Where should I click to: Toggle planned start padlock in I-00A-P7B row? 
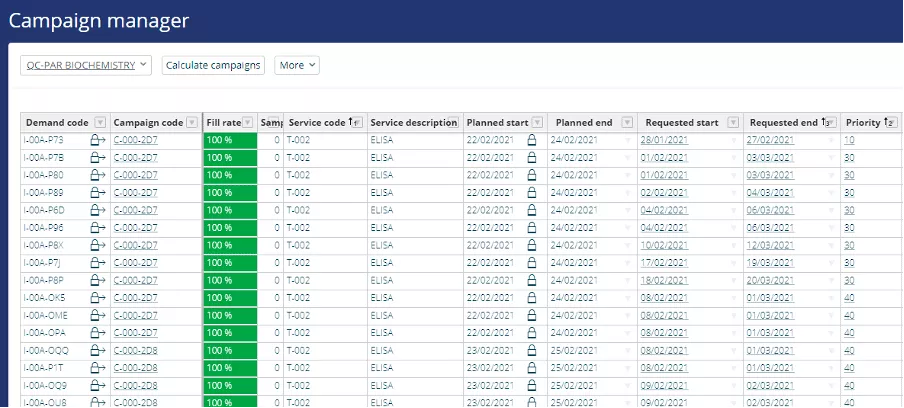tap(532, 158)
